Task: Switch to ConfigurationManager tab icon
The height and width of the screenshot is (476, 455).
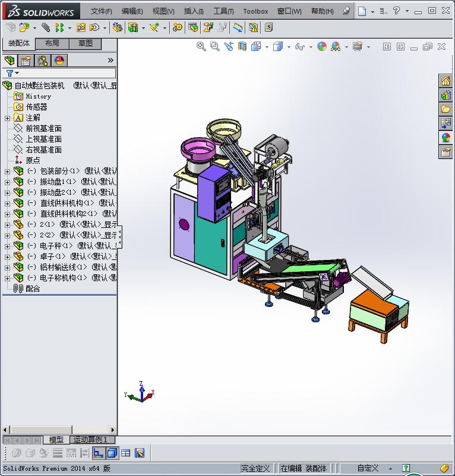Action: 43,61
